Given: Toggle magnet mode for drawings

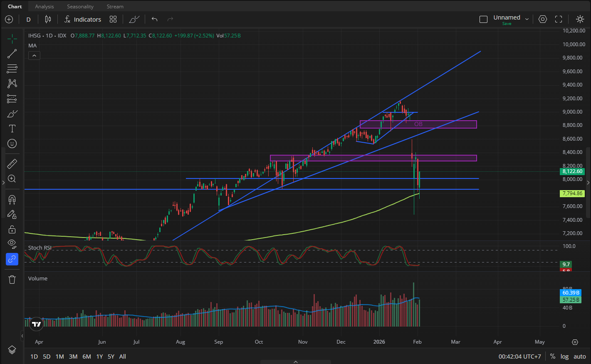Looking at the screenshot, I should [x=12, y=199].
